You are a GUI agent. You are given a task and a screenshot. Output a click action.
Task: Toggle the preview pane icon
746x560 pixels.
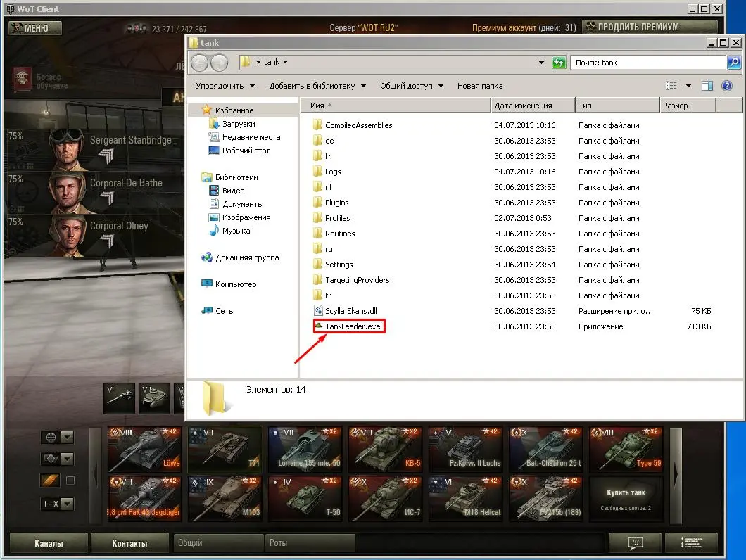click(707, 86)
